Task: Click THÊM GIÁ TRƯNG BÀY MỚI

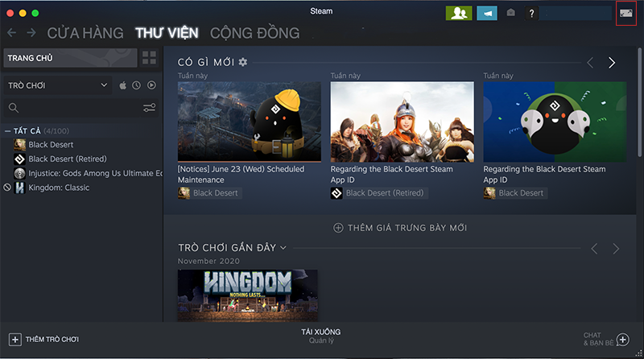Action: pyautogui.click(x=400, y=228)
